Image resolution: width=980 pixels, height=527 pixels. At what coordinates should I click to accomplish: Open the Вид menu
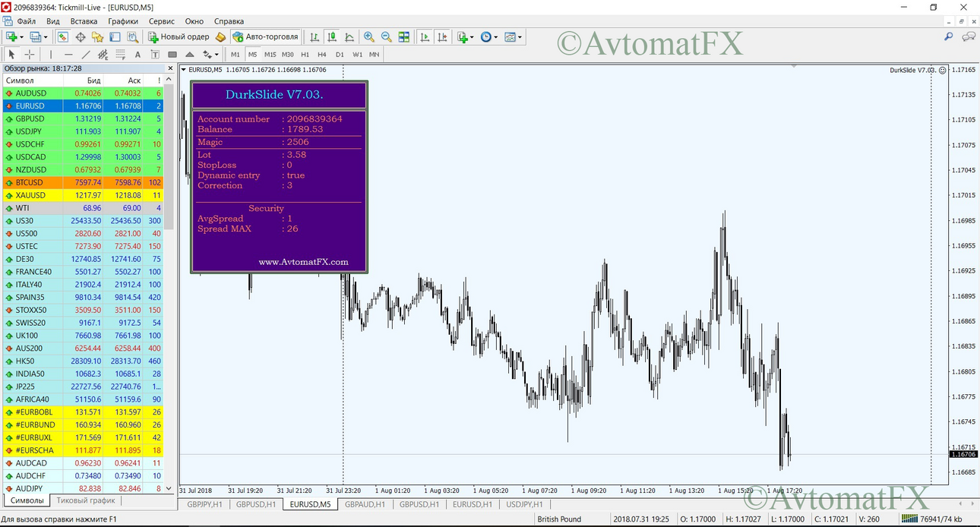click(x=53, y=21)
